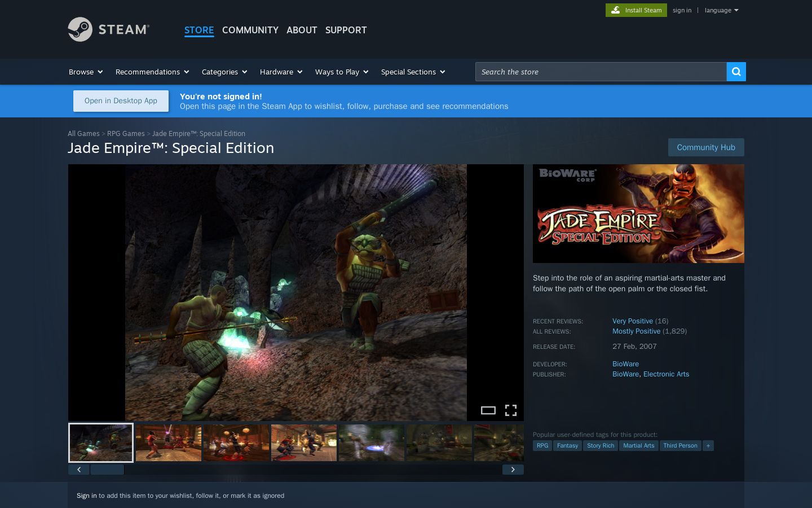Select the Martial Arts tag
This screenshot has height=508, width=812.
(639, 446)
